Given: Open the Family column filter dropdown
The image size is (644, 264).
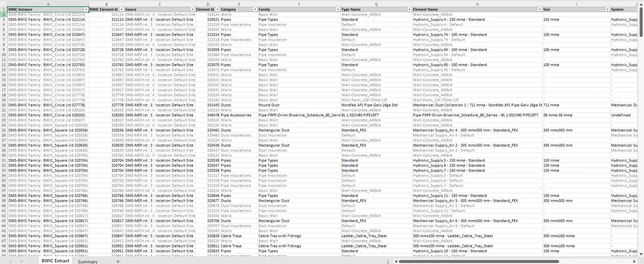Looking at the screenshot, I should click(x=338, y=9).
